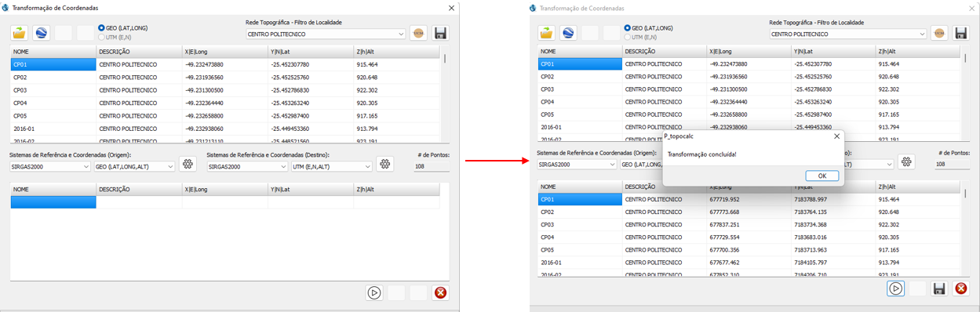Click orange network filter icon, left window
The width and height of the screenshot is (980, 312).
click(x=418, y=34)
